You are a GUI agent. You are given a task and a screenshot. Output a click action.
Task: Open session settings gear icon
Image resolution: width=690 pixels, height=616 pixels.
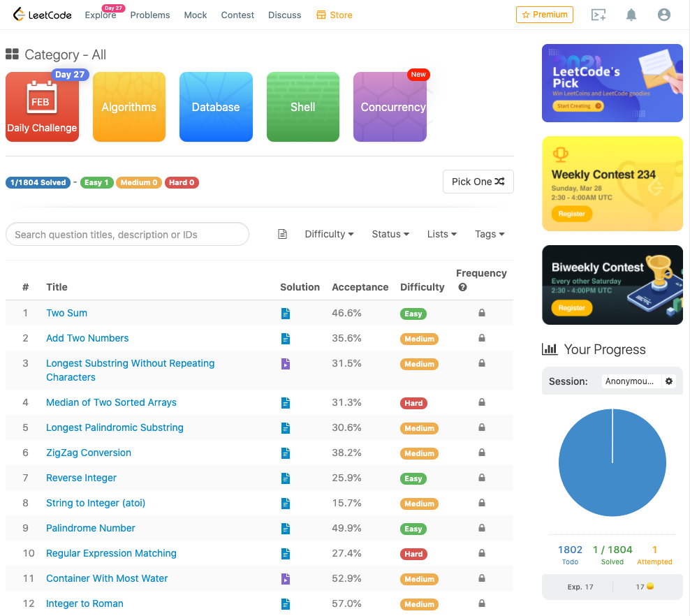point(669,381)
